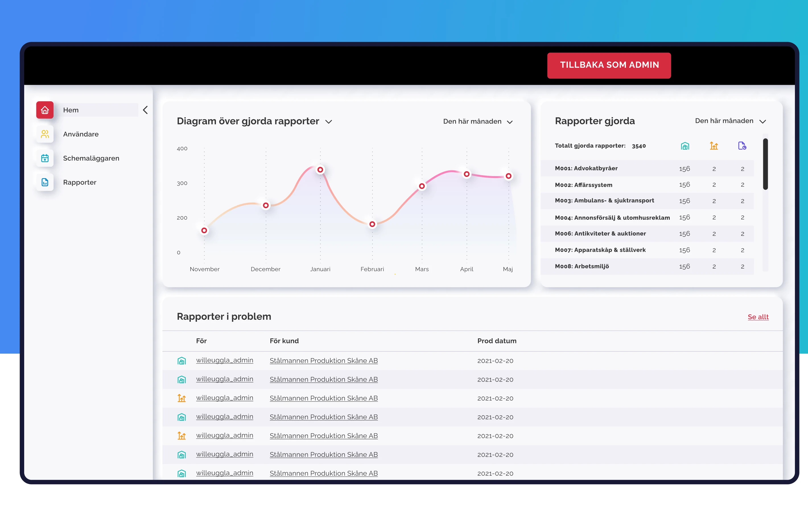The image size is (808, 532).
Task: Click the Rapporter i problem heading
Action: click(224, 316)
